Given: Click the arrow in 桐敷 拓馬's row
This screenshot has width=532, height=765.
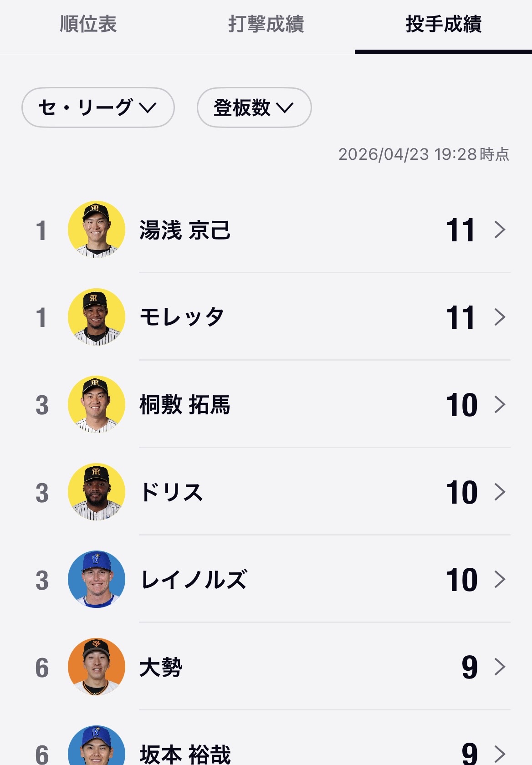Looking at the screenshot, I should click(x=500, y=404).
